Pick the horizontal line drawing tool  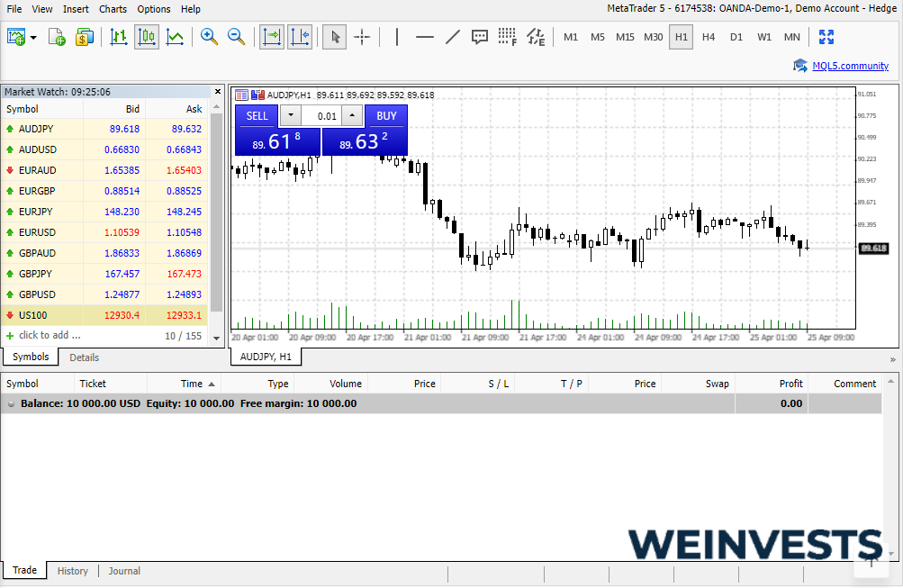click(x=424, y=37)
